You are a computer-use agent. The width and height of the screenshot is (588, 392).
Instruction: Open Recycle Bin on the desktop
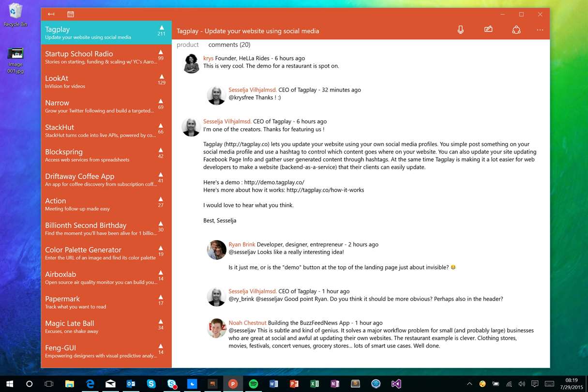[x=15, y=15]
